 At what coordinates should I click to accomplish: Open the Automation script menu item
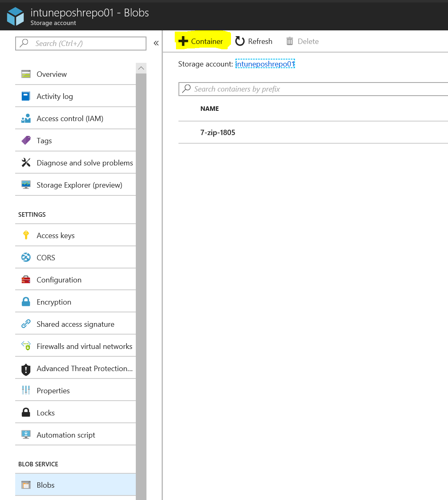click(x=75, y=435)
